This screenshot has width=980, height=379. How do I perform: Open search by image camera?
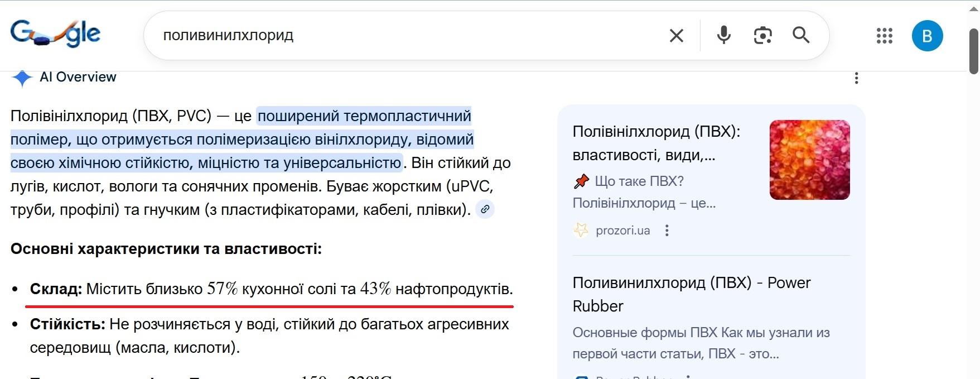point(762,35)
